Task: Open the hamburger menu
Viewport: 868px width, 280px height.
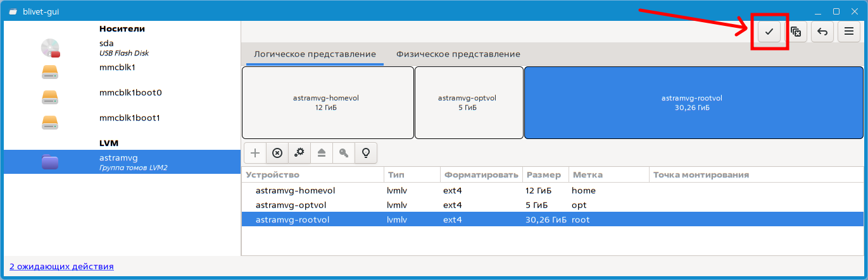Action: 849,32
